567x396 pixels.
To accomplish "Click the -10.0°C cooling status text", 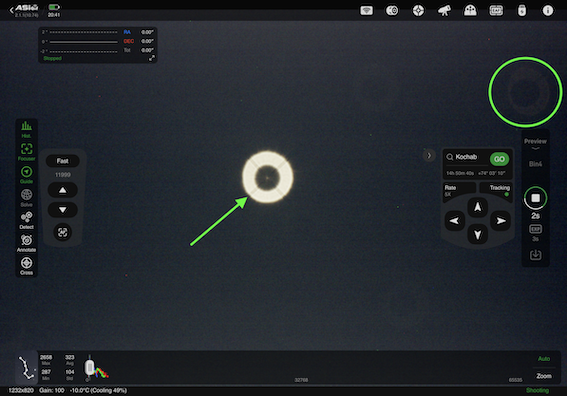I will [x=98, y=391].
